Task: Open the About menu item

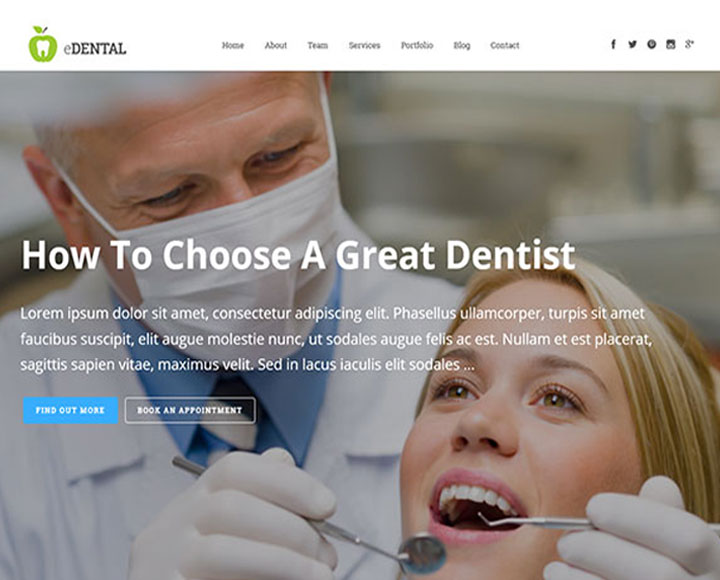Action: [276, 45]
